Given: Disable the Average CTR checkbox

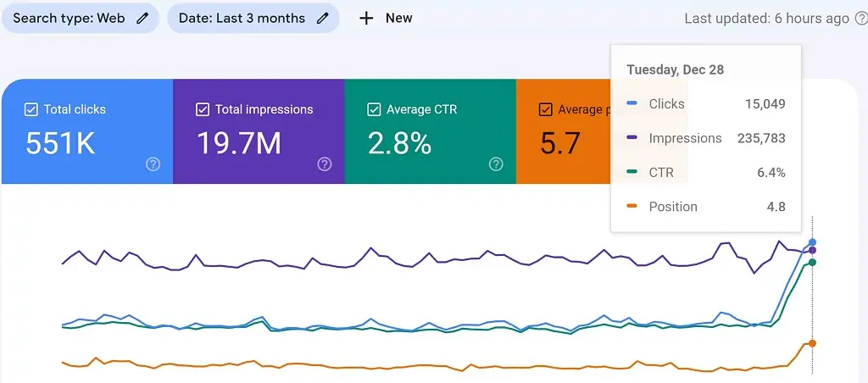Looking at the screenshot, I should point(374,109).
